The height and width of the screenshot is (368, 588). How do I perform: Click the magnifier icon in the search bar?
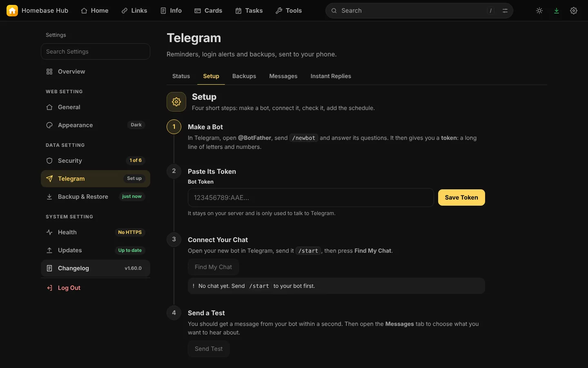click(x=334, y=11)
